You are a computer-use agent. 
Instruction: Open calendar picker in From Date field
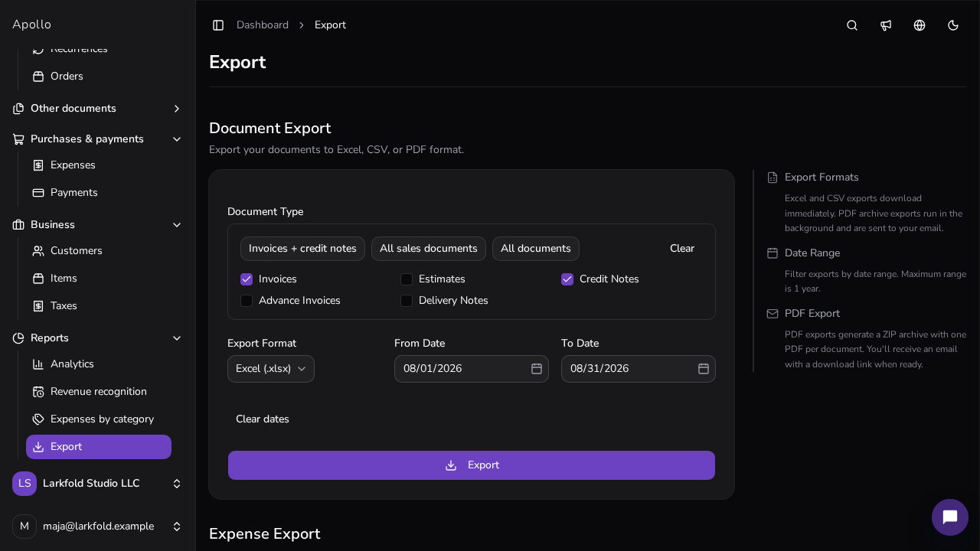(x=537, y=369)
